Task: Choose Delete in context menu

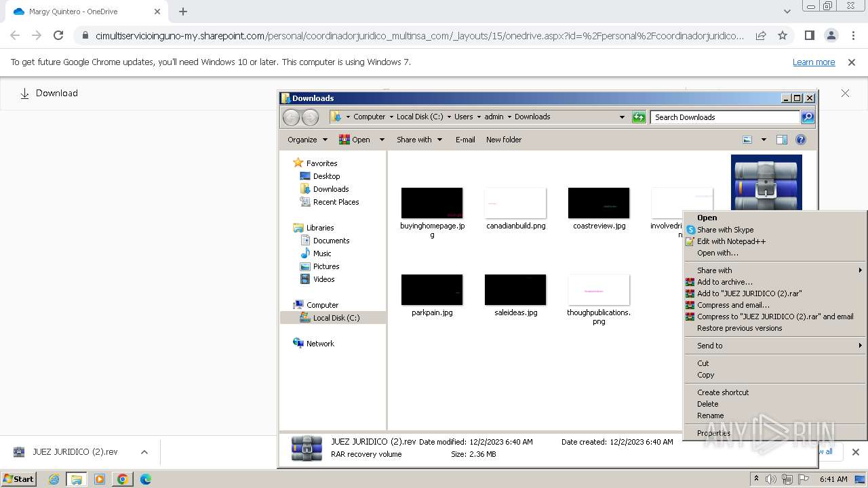Action: [775, 404]
